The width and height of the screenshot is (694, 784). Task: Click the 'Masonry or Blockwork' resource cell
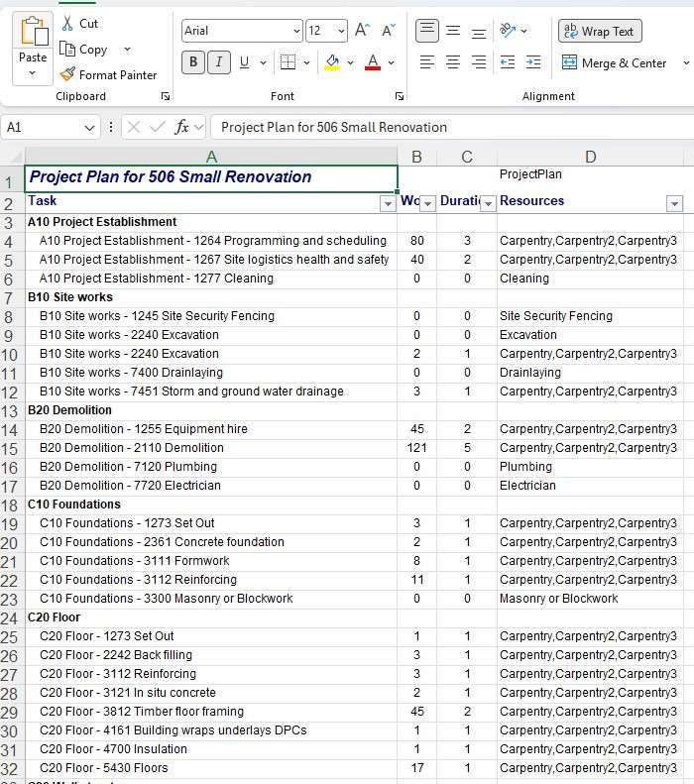tap(590, 599)
